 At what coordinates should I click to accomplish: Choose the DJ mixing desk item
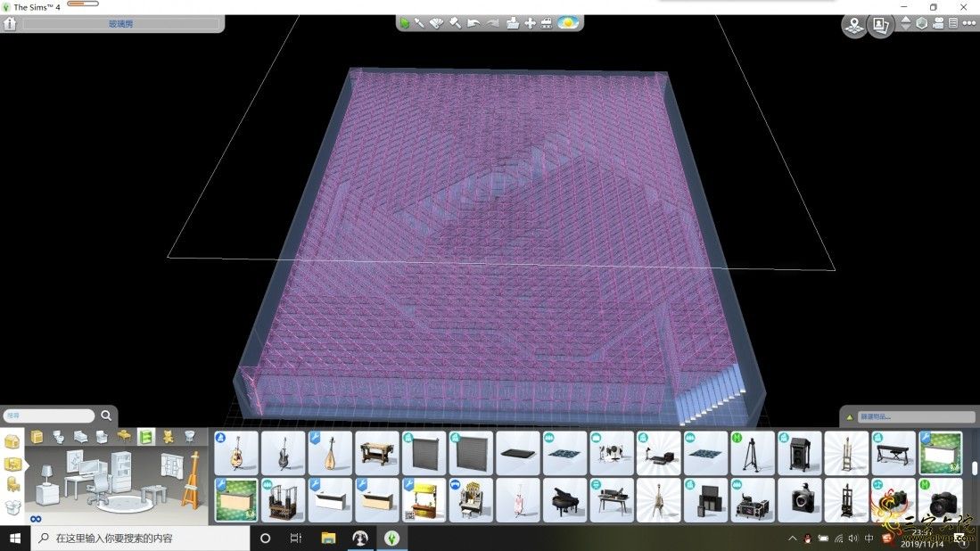pos(612,500)
